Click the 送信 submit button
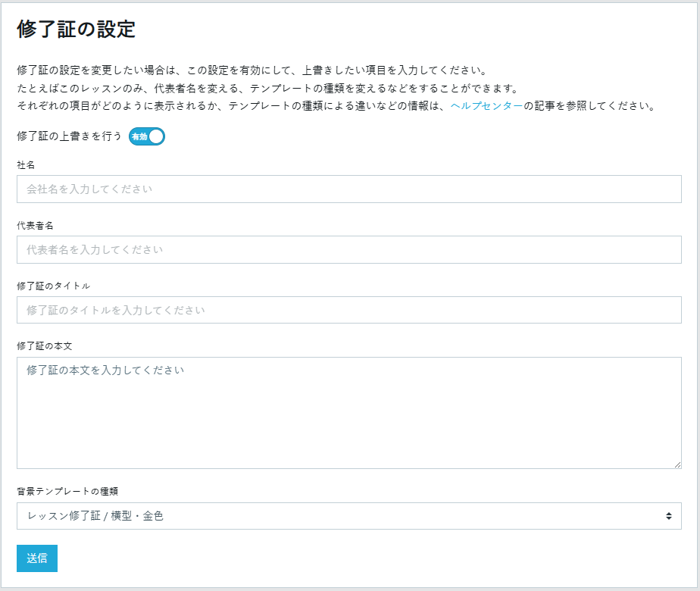This screenshot has height=591, width=700. [x=37, y=558]
